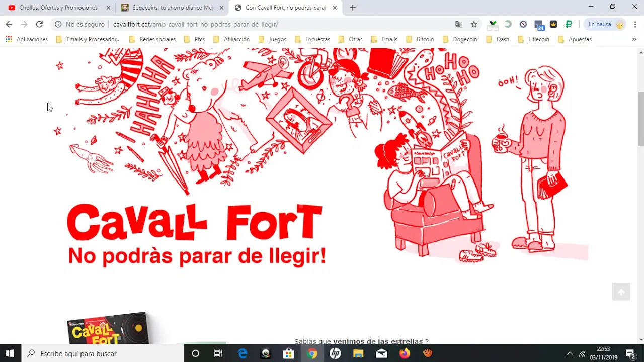The width and height of the screenshot is (644, 362).
Task: Reload the current page
Action: tap(39, 24)
